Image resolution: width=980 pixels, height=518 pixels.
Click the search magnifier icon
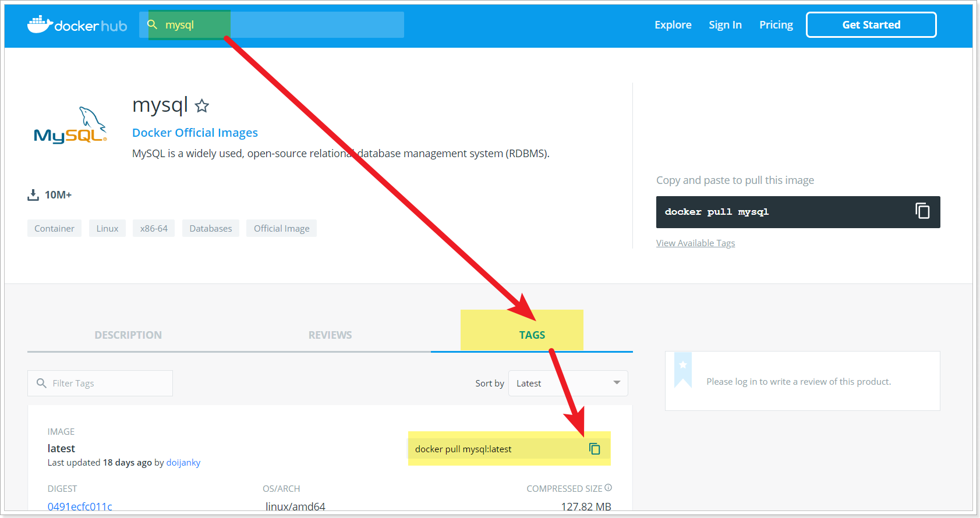pos(153,24)
